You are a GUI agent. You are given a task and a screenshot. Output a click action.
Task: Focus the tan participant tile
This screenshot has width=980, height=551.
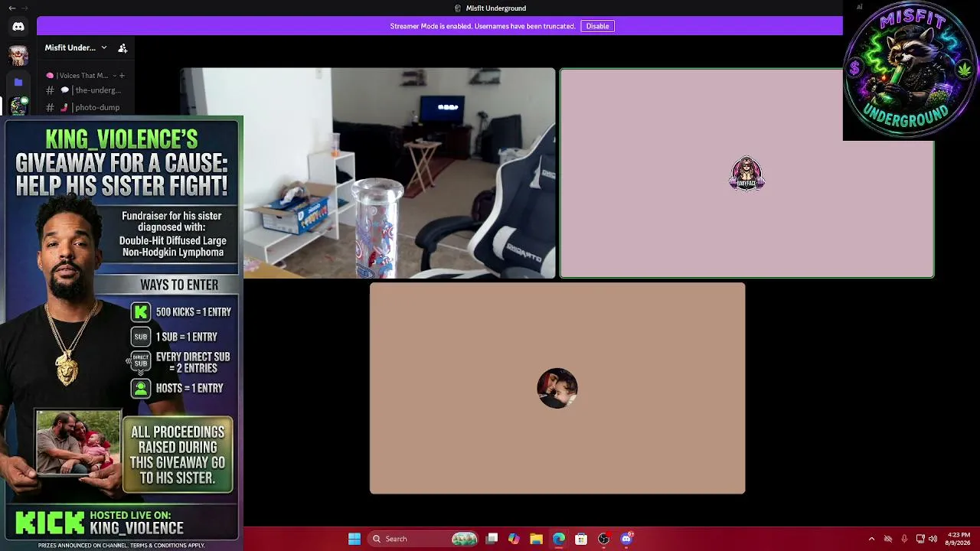tap(557, 389)
